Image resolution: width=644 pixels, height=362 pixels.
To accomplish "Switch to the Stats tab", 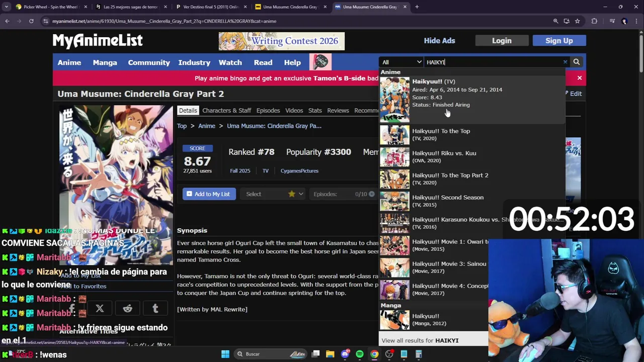I will click(x=315, y=111).
